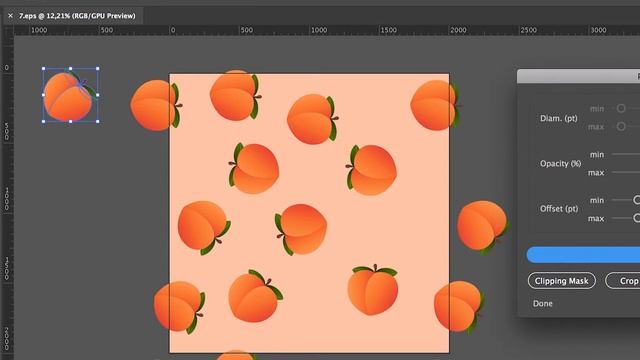The width and height of the screenshot is (640, 360).
Task: Close the 7.eps document tab
Action: click(x=11, y=16)
